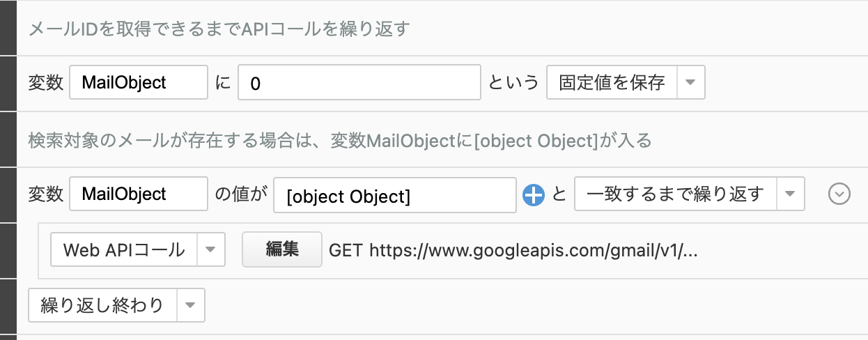Click the GET googleapis gmail URL text

coord(513,250)
